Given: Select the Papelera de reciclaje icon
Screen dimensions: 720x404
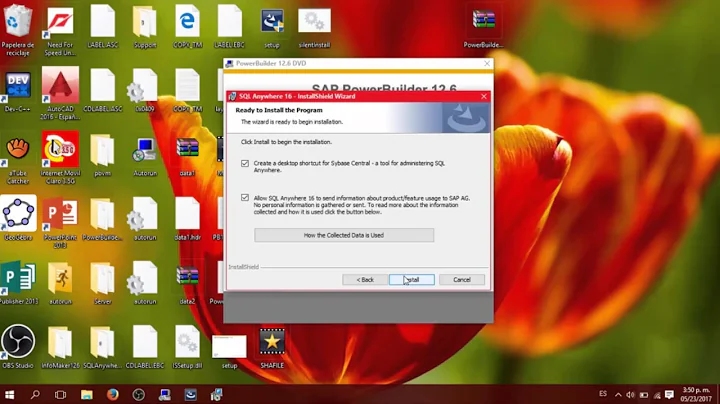Looking at the screenshot, I should coord(18,30).
